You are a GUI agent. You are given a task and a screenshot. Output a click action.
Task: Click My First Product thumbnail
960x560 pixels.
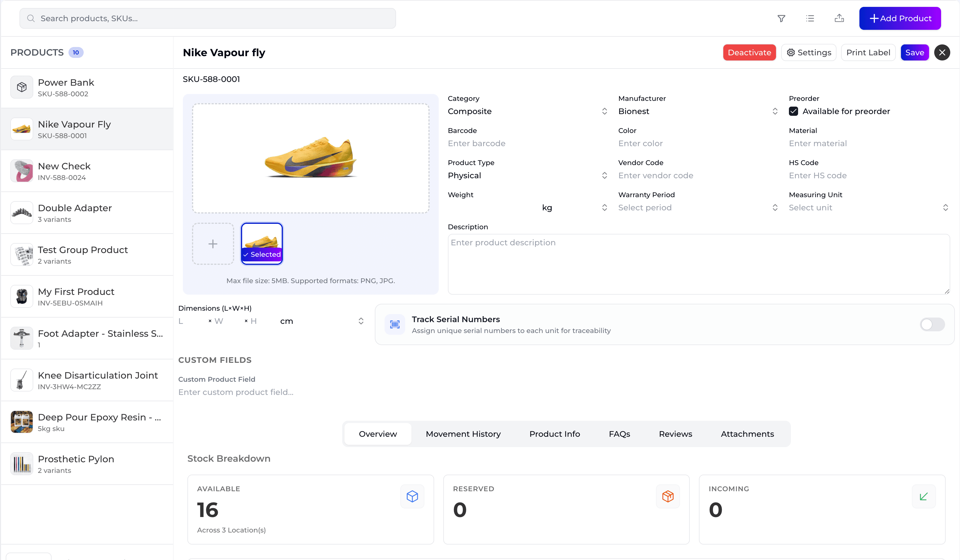point(22,297)
